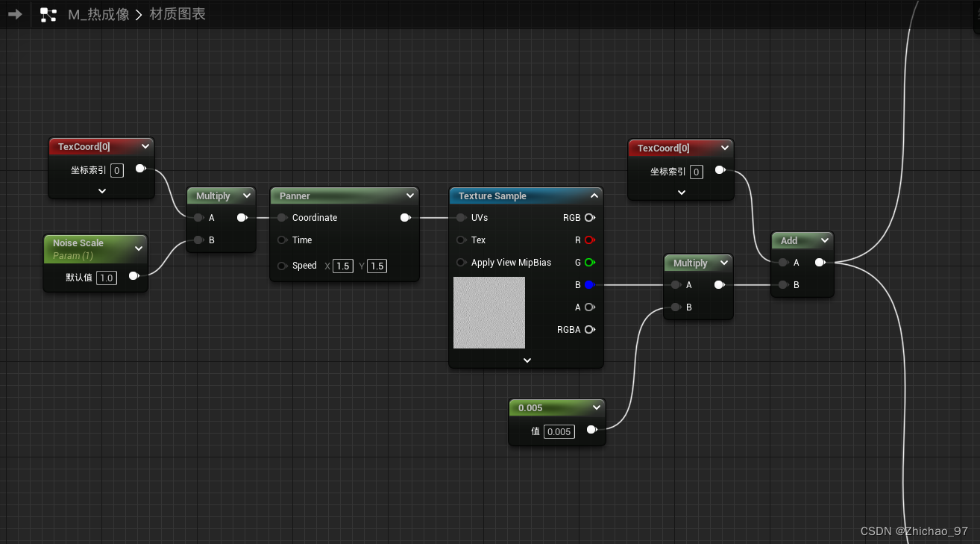
Task: Click the Texture Sample A output pin
Action: (590, 307)
